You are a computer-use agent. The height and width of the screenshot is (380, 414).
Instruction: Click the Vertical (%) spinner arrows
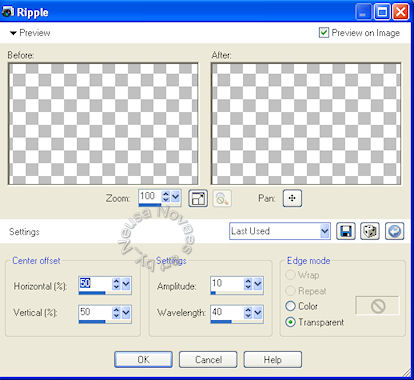(116, 313)
